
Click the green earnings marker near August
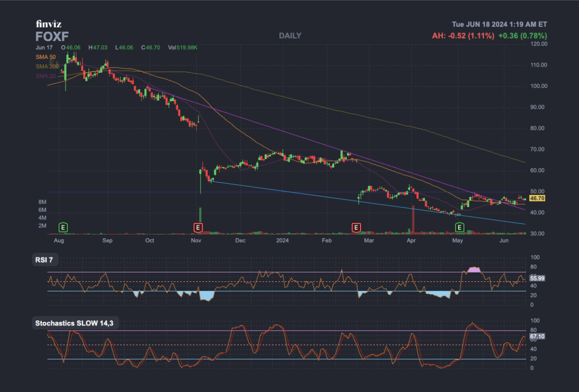point(63,226)
